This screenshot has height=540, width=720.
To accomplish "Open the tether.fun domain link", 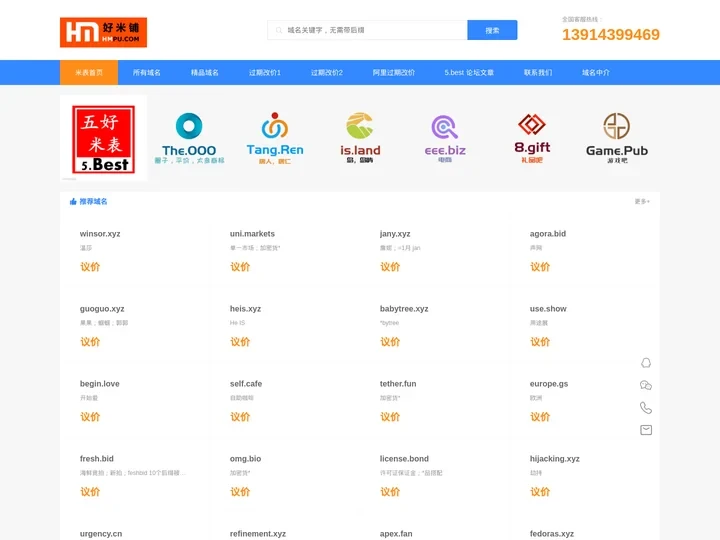I will click(x=398, y=383).
